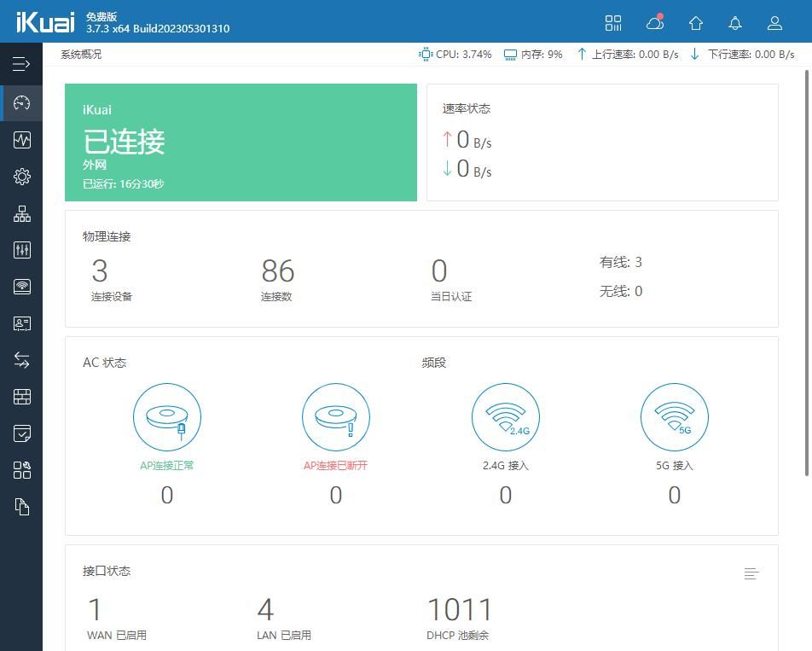The width and height of the screenshot is (812, 651).
Task: Open the monitoring waveform icon in sidebar
Action: (22, 140)
